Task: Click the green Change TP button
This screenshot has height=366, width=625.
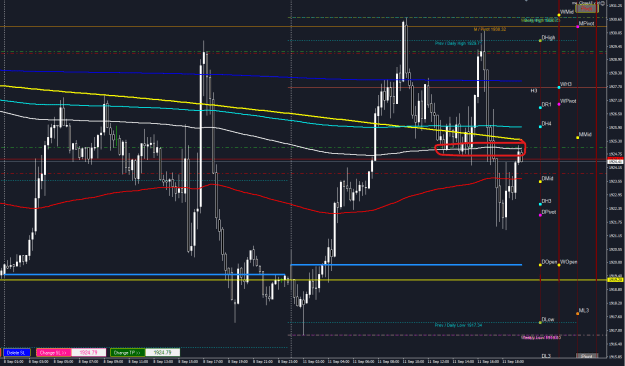Action: click(128, 352)
